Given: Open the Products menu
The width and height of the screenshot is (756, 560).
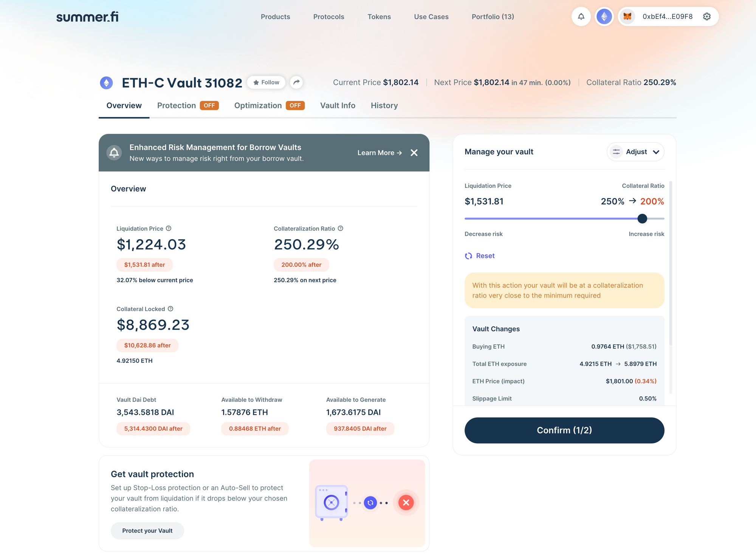Looking at the screenshot, I should coord(275,17).
